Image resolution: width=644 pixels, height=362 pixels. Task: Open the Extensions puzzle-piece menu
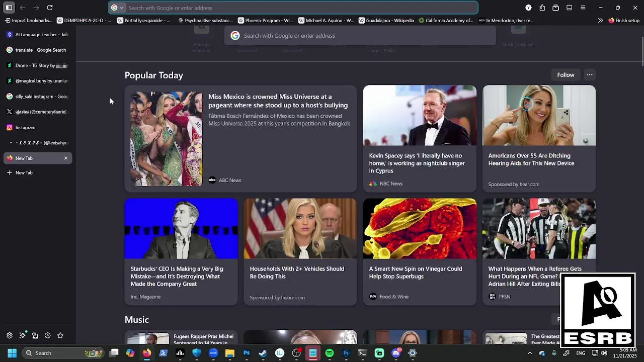(x=542, y=8)
